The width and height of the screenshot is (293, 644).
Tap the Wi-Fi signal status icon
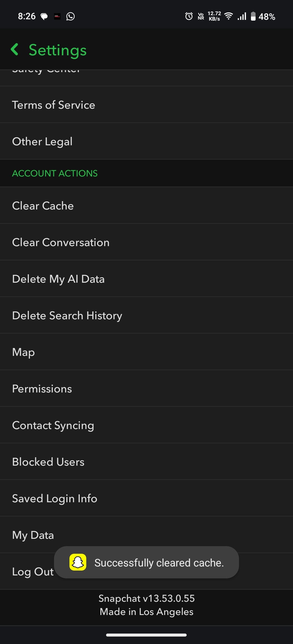tap(229, 16)
